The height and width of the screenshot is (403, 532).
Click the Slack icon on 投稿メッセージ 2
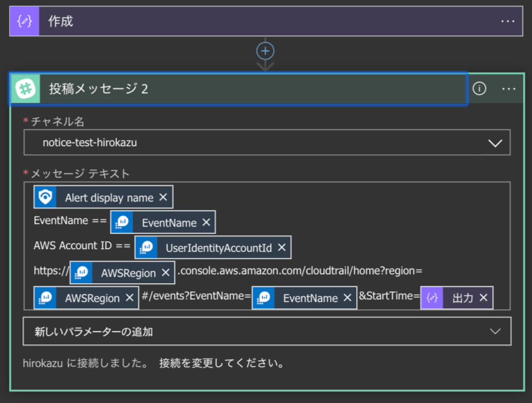[26, 89]
